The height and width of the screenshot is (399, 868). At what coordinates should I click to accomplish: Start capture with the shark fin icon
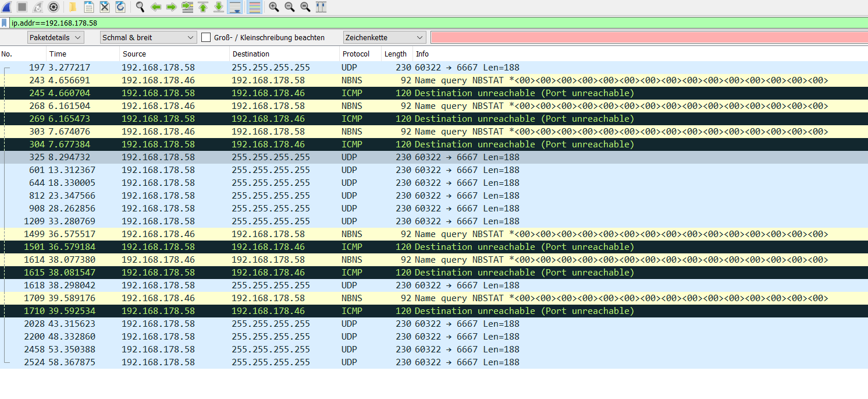(x=6, y=7)
